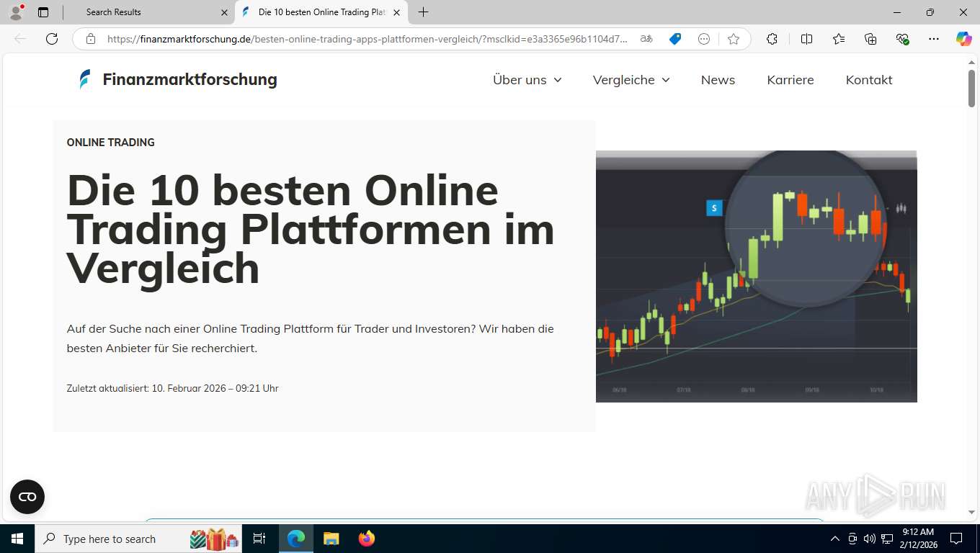Open the browser profile icon
The width and height of the screenshot is (980, 553).
16,12
